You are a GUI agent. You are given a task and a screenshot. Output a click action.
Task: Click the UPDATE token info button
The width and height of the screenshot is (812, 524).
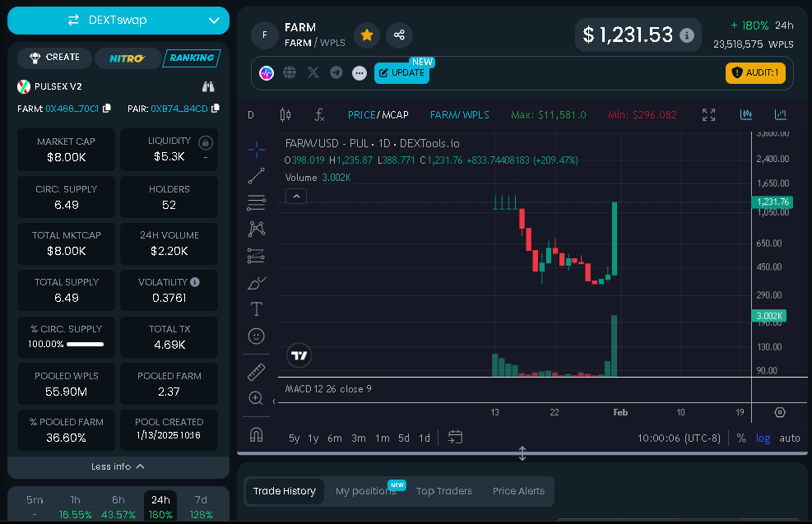pyautogui.click(x=401, y=73)
